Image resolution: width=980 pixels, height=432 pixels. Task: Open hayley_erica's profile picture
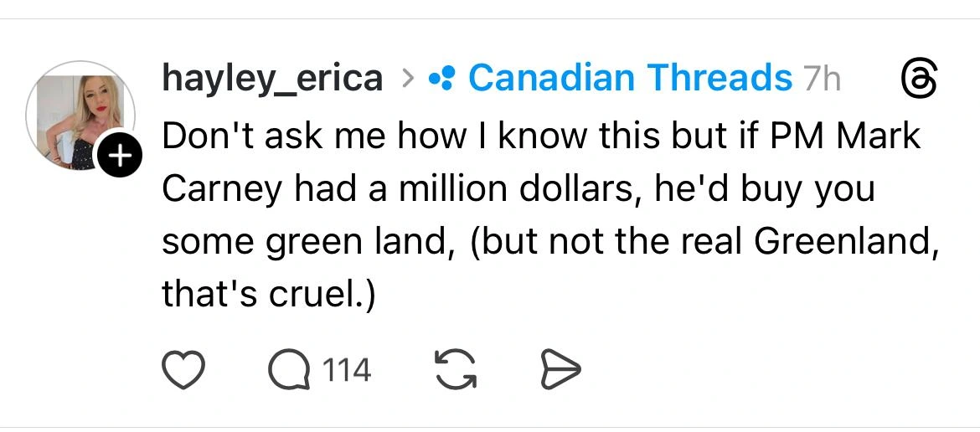pos(79,116)
